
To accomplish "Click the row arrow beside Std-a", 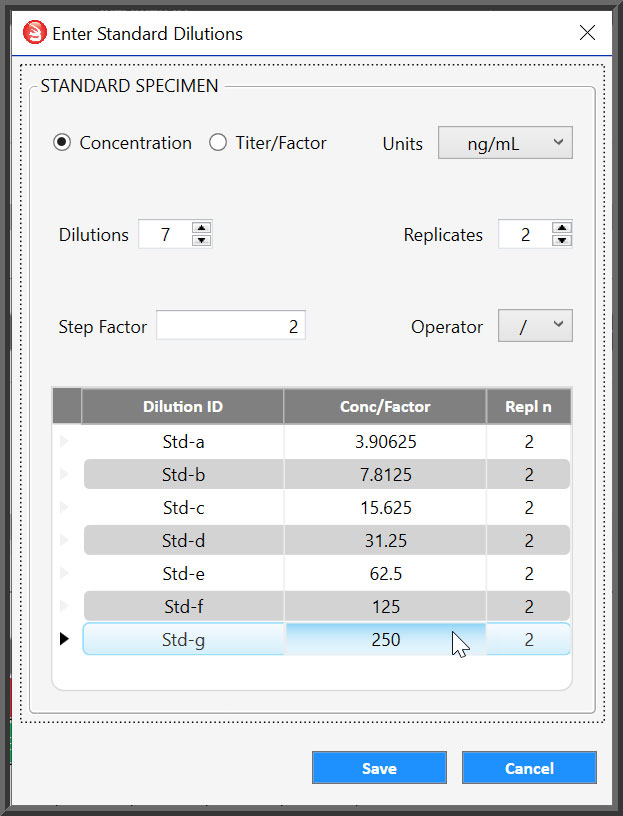I will [64, 441].
